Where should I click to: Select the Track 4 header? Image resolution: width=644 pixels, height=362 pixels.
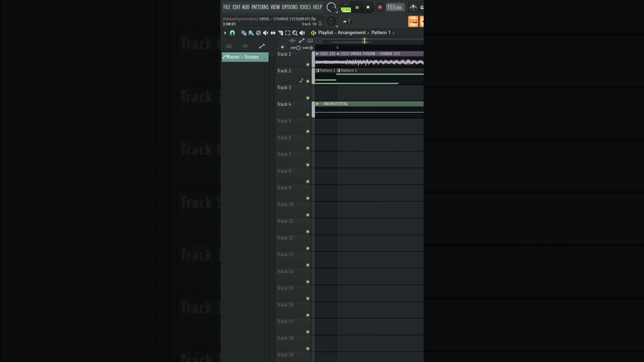click(293, 109)
